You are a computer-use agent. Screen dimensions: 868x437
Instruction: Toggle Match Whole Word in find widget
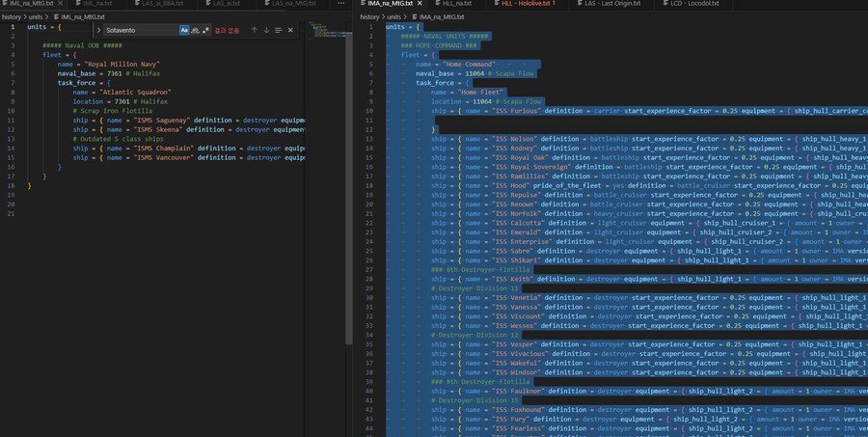[x=195, y=30]
